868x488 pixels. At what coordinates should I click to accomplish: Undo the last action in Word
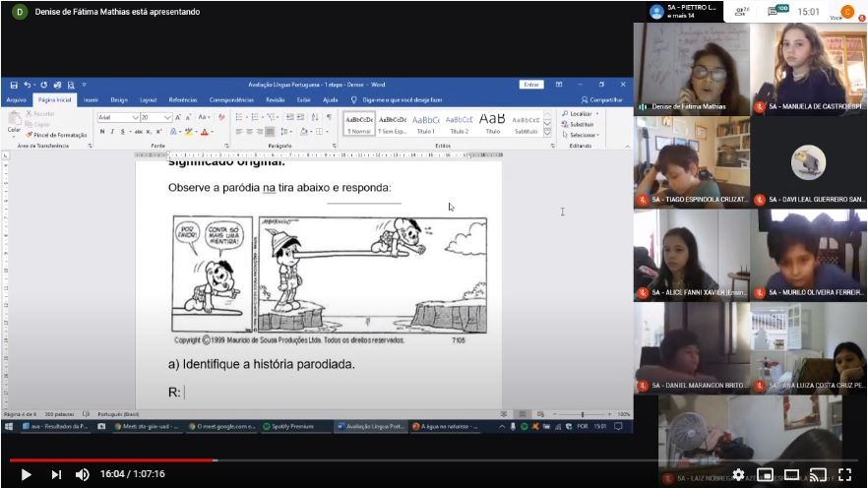28,85
